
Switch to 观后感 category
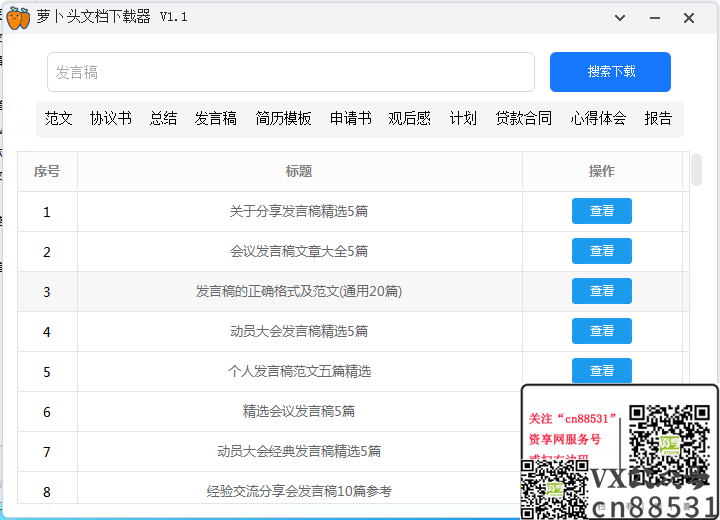(x=410, y=118)
